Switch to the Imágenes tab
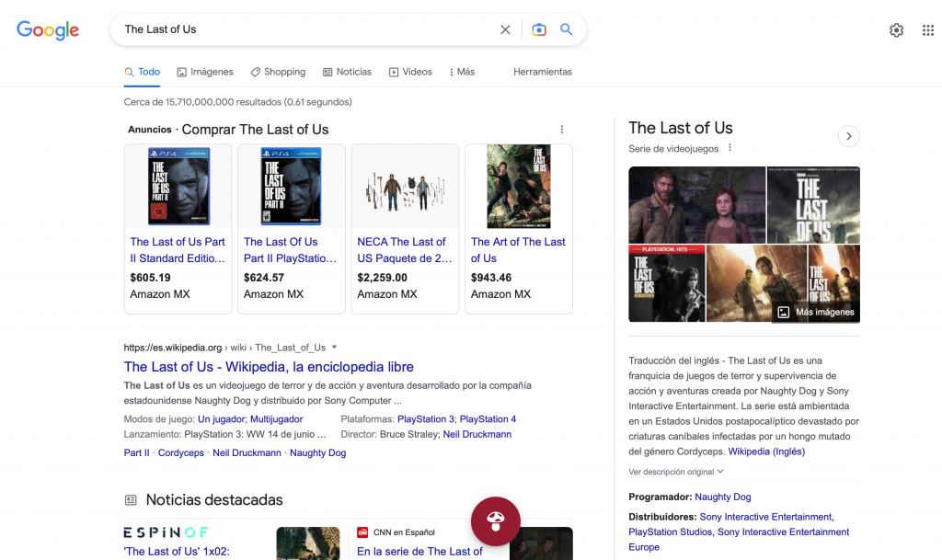The image size is (942, 560). [205, 72]
